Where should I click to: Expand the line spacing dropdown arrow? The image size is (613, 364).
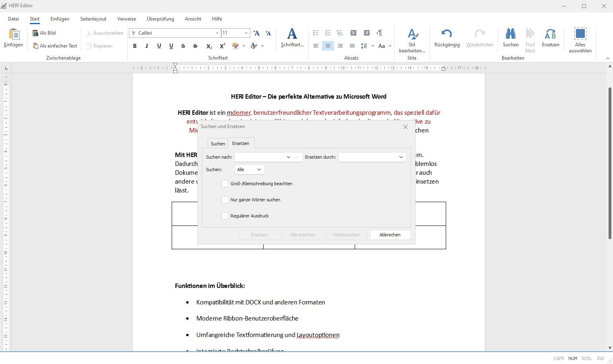click(372, 46)
